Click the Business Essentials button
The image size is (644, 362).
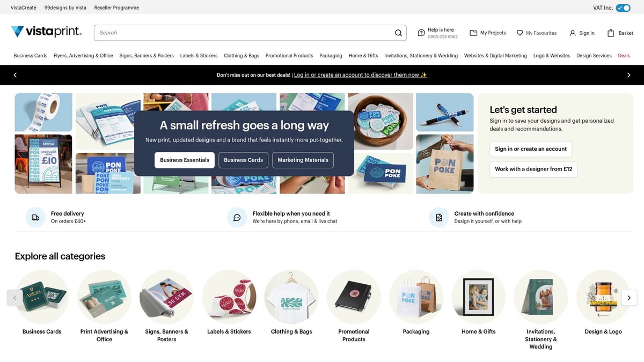(x=185, y=160)
